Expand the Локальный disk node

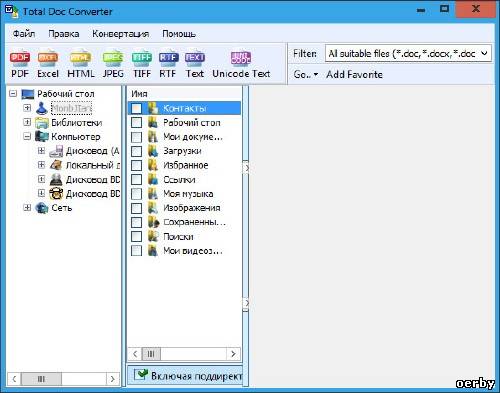click(x=41, y=165)
